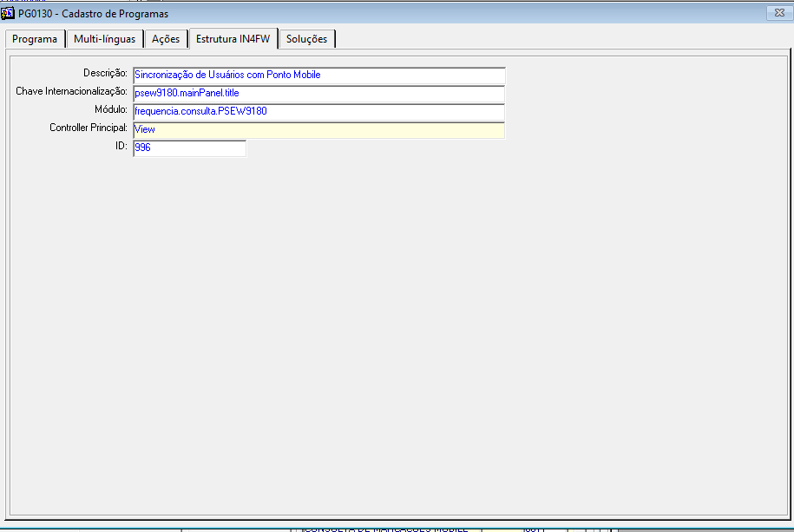The image size is (794, 532).
Task: Open the Multi-línguas tab
Action: (105, 39)
